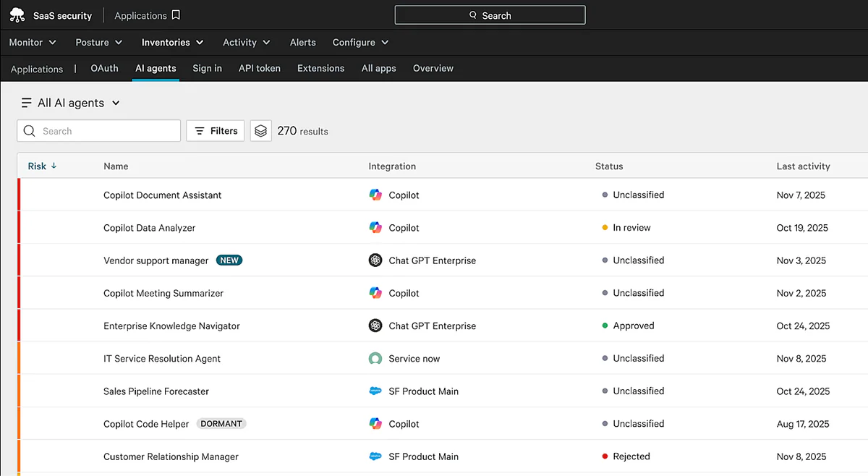The width and height of the screenshot is (868, 476).
Task: Switch to the All apps tab
Action: (378, 68)
